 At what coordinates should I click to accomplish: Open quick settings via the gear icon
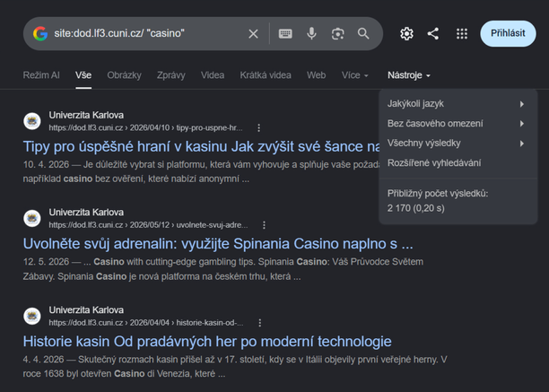coord(406,33)
